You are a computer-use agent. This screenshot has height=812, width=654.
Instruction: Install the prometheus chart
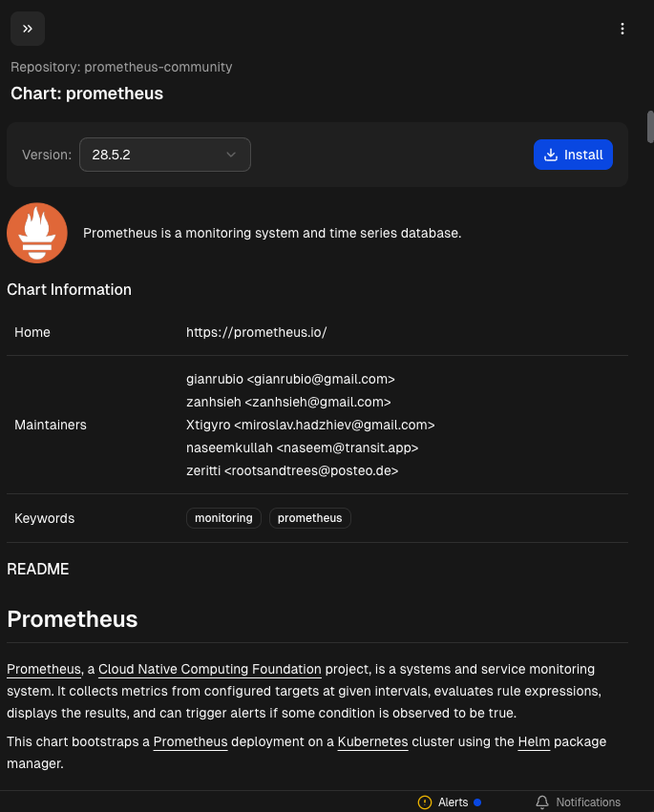point(573,155)
